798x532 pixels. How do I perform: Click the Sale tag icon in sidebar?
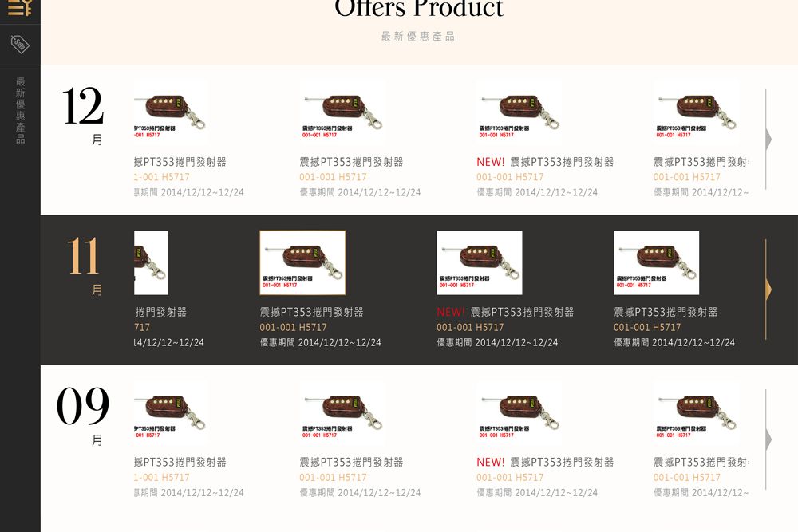coord(20,44)
